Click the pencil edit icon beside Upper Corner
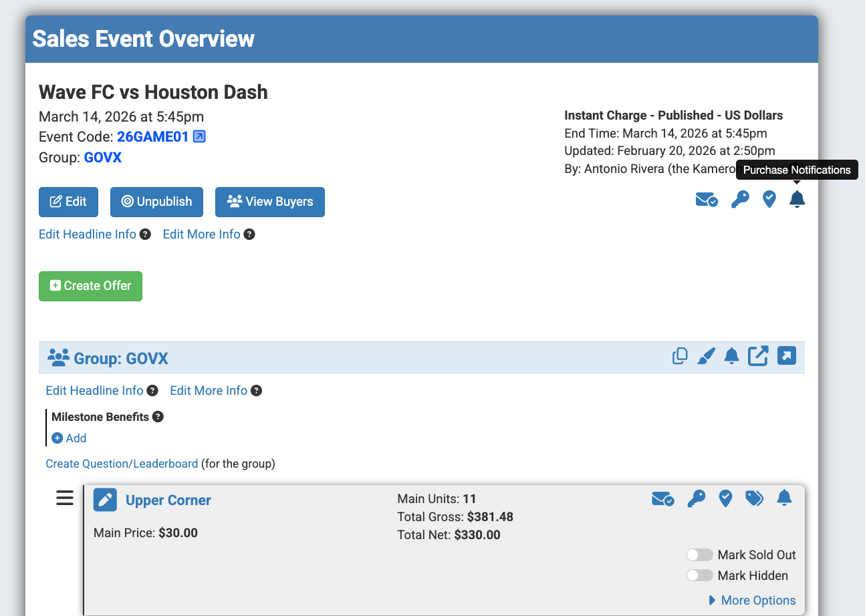This screenshot has width=865, height=616. [x=105, y=500]
